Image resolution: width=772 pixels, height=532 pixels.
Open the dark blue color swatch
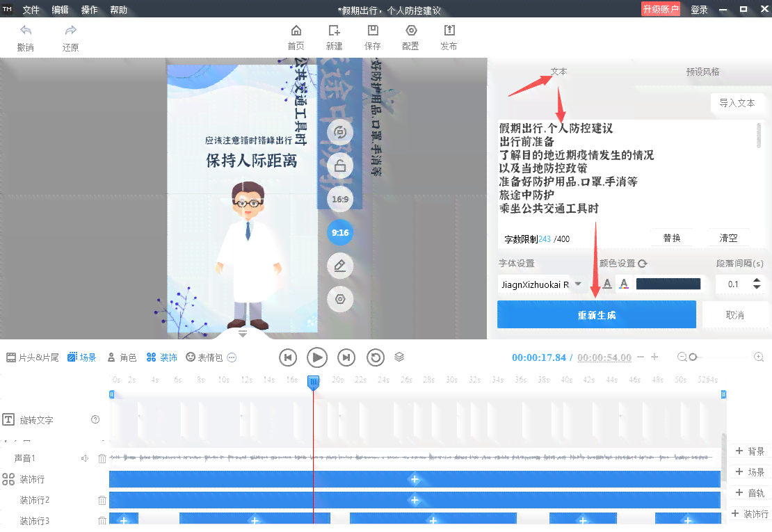click(668, 284)
